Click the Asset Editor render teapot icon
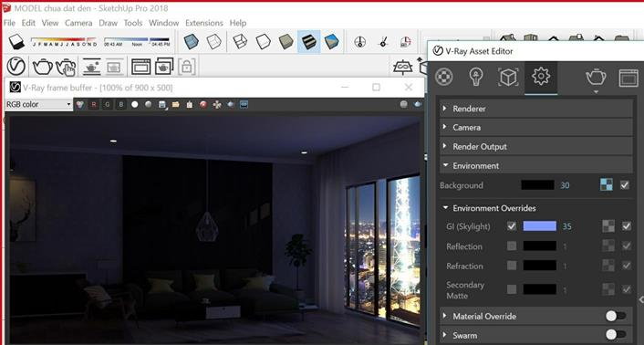The width and height of the screenshot is (644, 345). coord(596,77)
